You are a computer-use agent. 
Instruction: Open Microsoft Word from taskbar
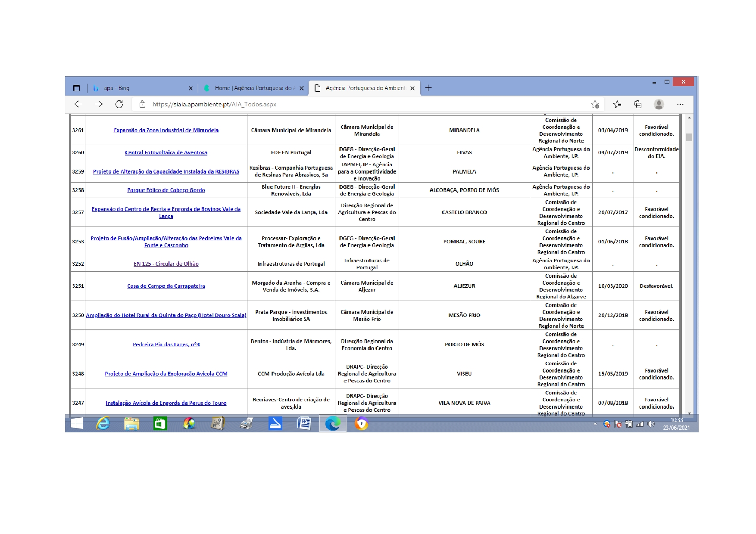pos(304,424)
